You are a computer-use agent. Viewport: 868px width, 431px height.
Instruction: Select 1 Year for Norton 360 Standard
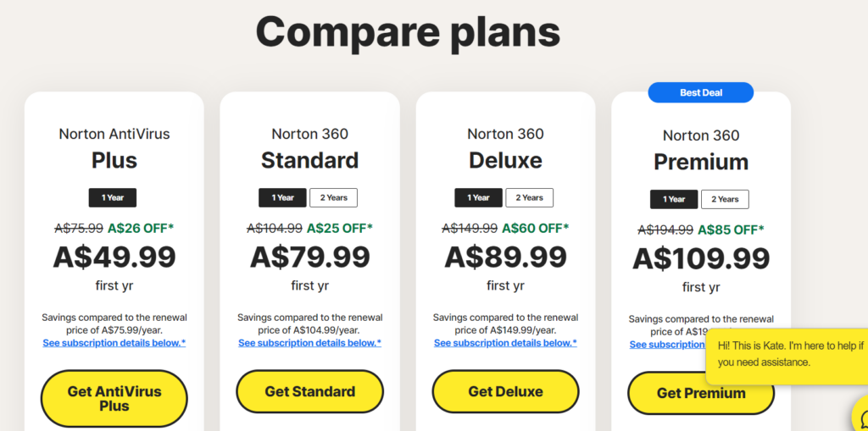click(x=282, y=197)
